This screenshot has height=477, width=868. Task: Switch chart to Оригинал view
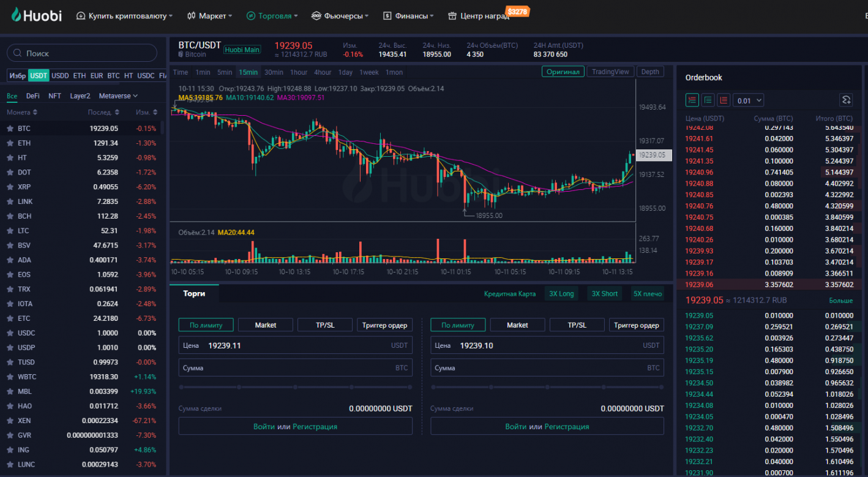[563, 72]
